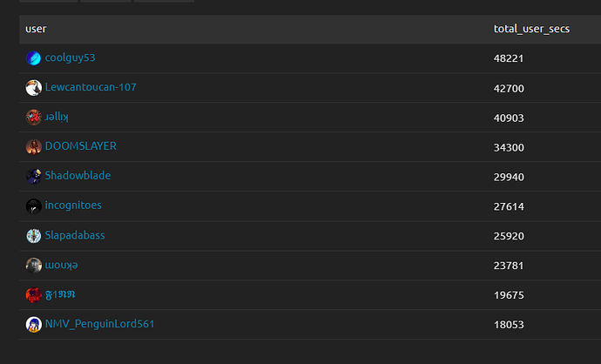
Task: Sort by the user column header
Action: 36,29
